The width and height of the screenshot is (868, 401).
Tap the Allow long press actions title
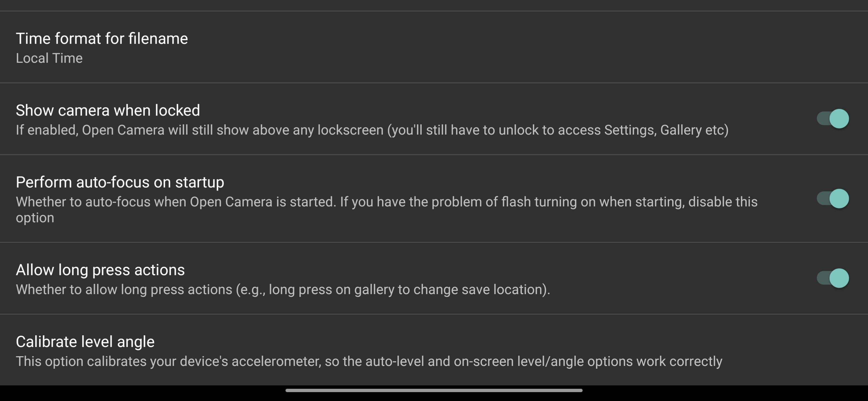pos(100,270)
